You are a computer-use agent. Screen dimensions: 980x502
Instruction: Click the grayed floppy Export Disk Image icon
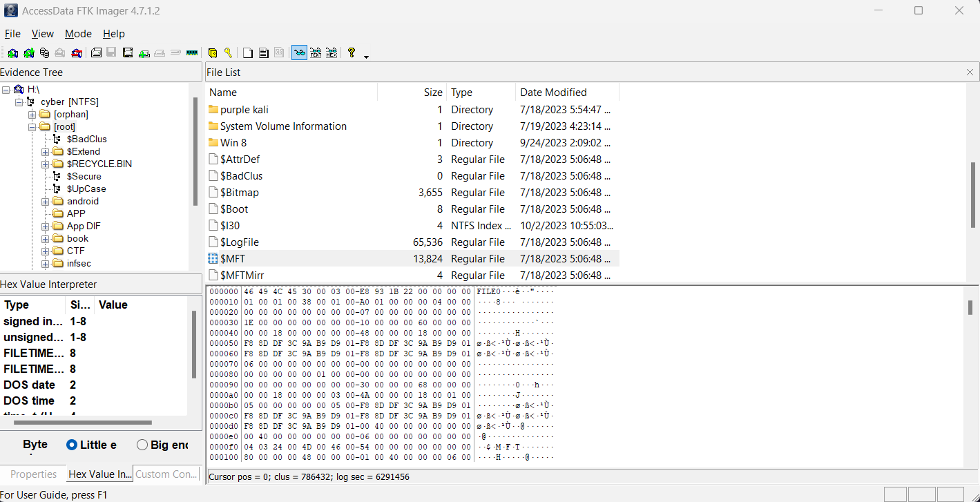click(111, 52)
